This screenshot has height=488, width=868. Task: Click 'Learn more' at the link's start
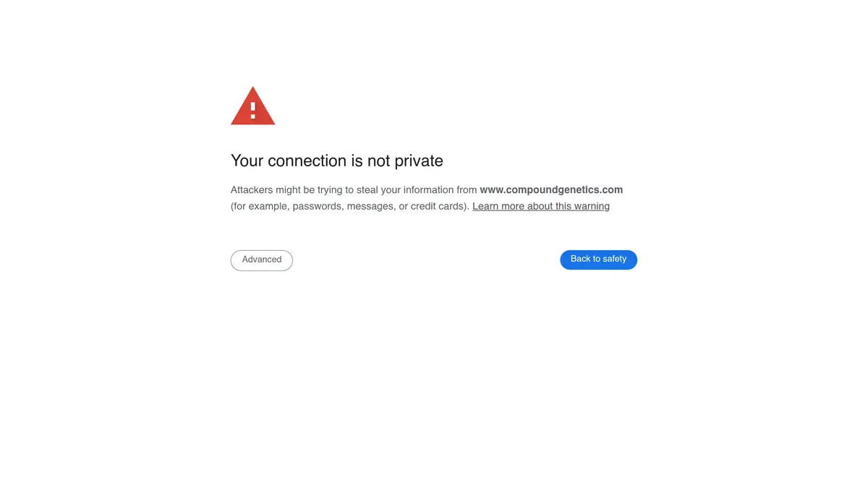coord(498,206)
